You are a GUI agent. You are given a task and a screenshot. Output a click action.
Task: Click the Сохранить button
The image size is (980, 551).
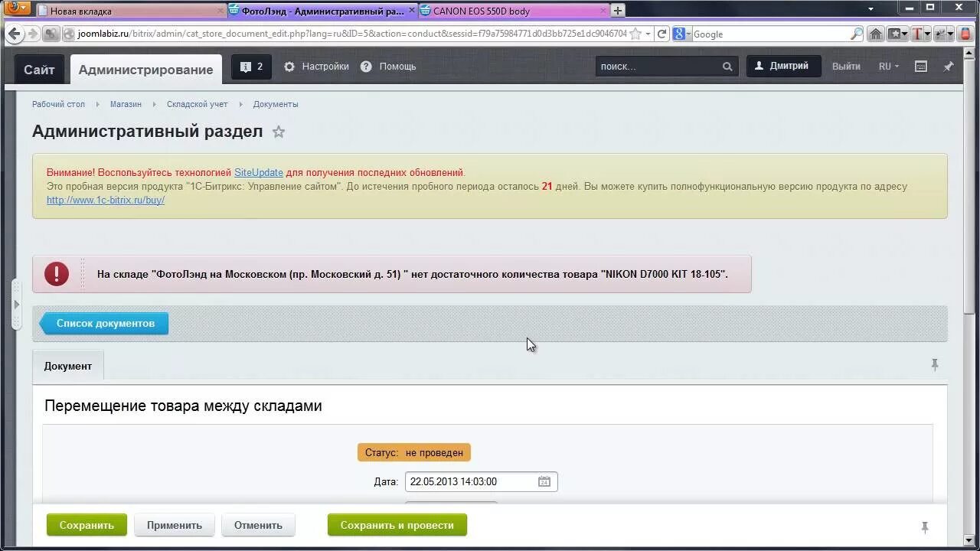coord(87,525)
